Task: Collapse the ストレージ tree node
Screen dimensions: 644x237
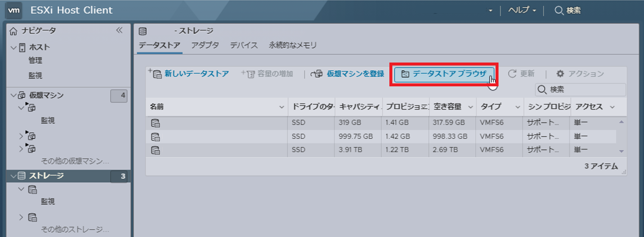Action: coord(14,176)
